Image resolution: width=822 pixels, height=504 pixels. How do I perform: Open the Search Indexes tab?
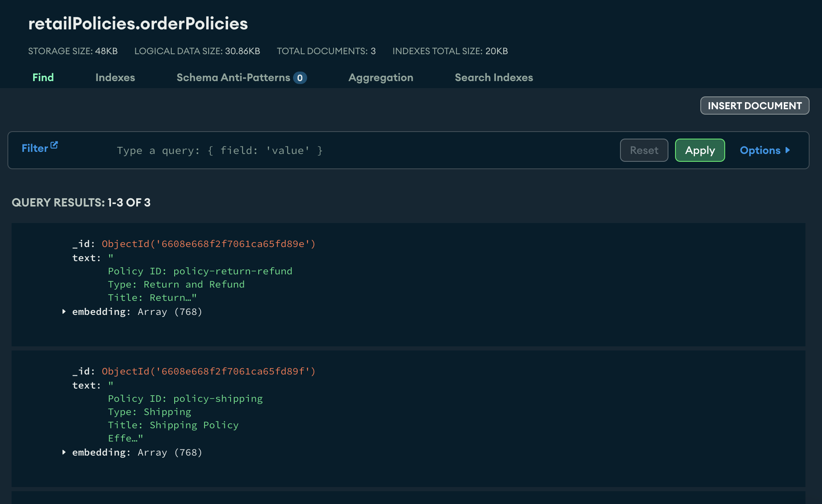[x=494, y=77]
